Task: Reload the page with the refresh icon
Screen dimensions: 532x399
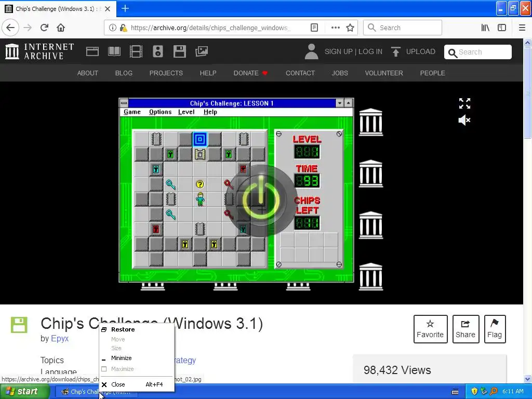Action: click(x=44, y=28)
